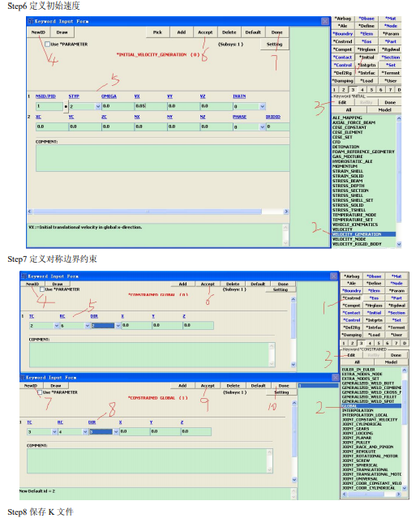Check Use *PARAMETER in second constrained global form
420x531 pixels.
coord(40,392)
